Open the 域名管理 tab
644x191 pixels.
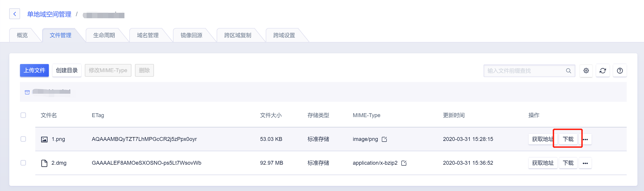(148, 35)
